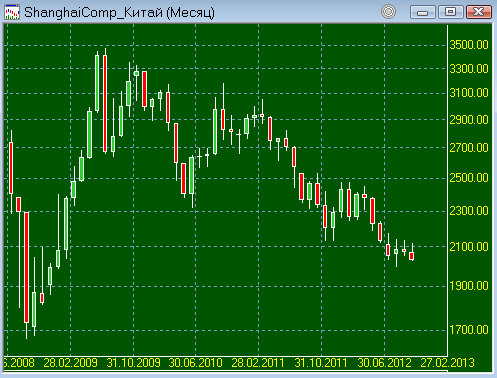Click the 30.06.2012 date label
Screen dimensions: 497x378
point(384,363)
